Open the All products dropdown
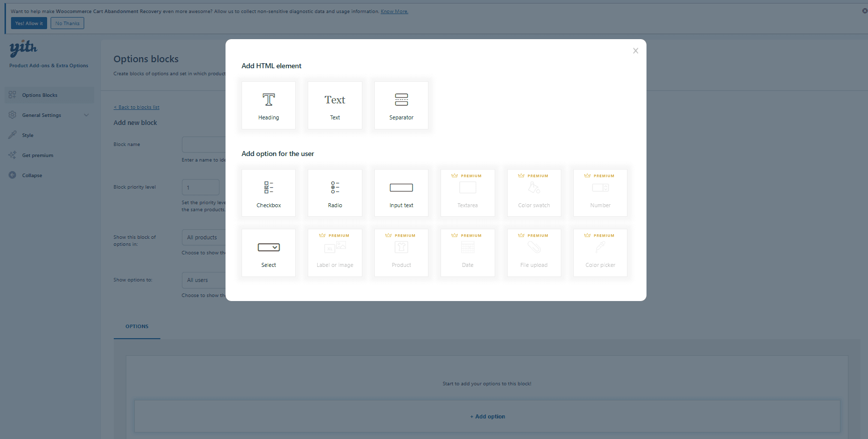The width and height of the screenshot is (868, 439). [x=203, y=237]
